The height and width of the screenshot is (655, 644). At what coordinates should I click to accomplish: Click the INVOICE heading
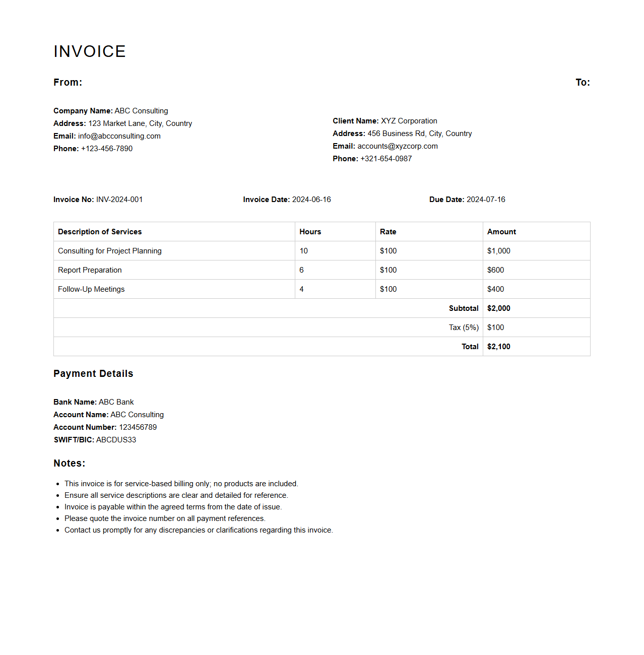(x=90, y=51)
